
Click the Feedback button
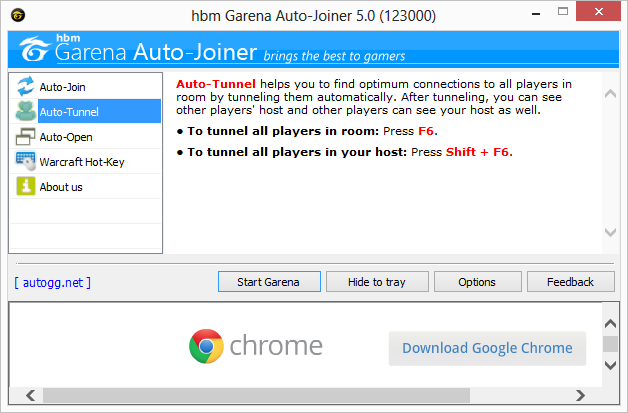(x=571, y=282)
